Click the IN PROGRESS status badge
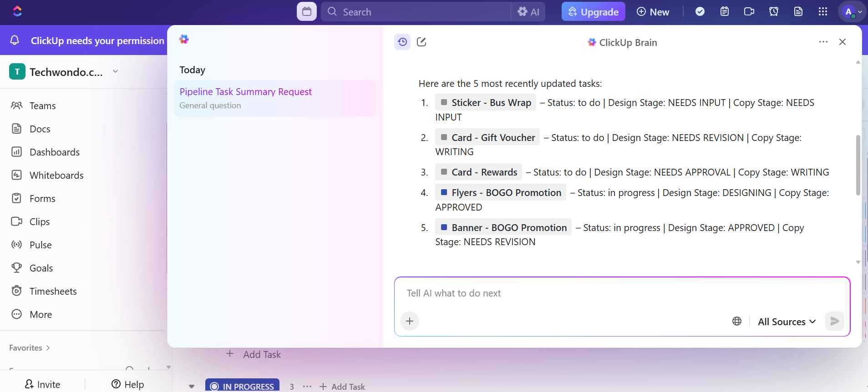 pyautogui.click(x=243, y=386)
